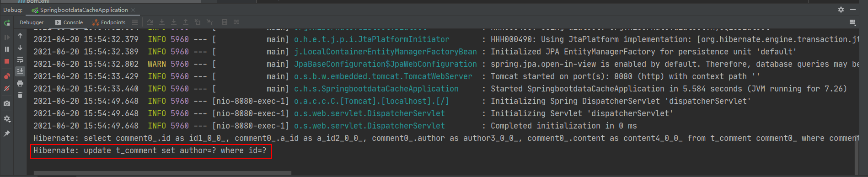
Task: Toggle scroll to end of console
Action: click(x=20, y=71)
